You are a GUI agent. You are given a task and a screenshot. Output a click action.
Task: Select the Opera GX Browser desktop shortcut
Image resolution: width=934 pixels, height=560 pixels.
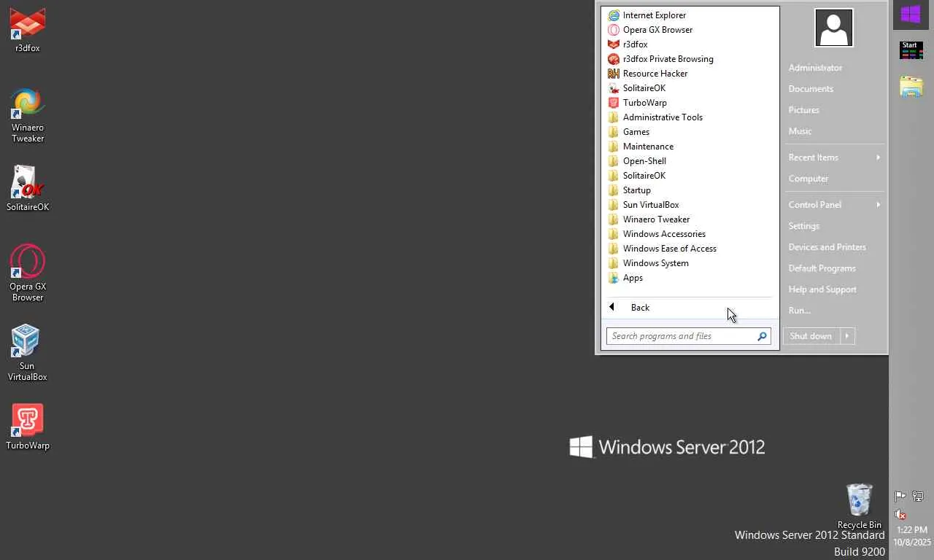[x=28, y=272]
